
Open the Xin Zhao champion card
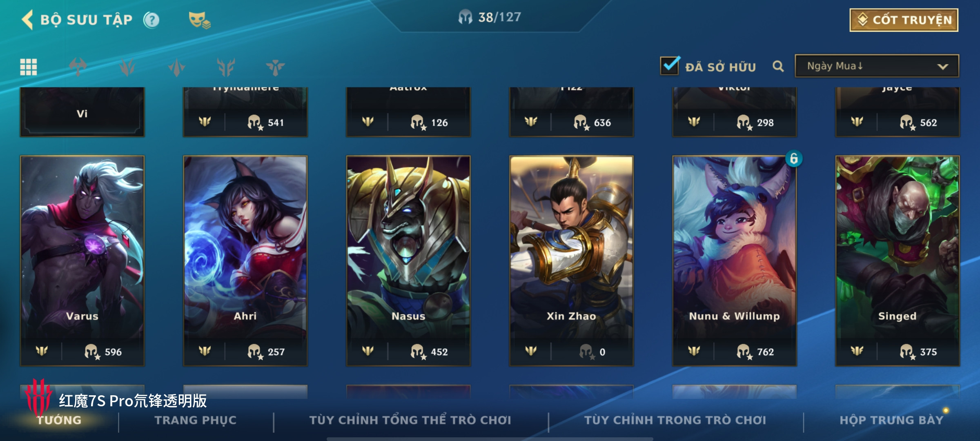tap(571, 261)
